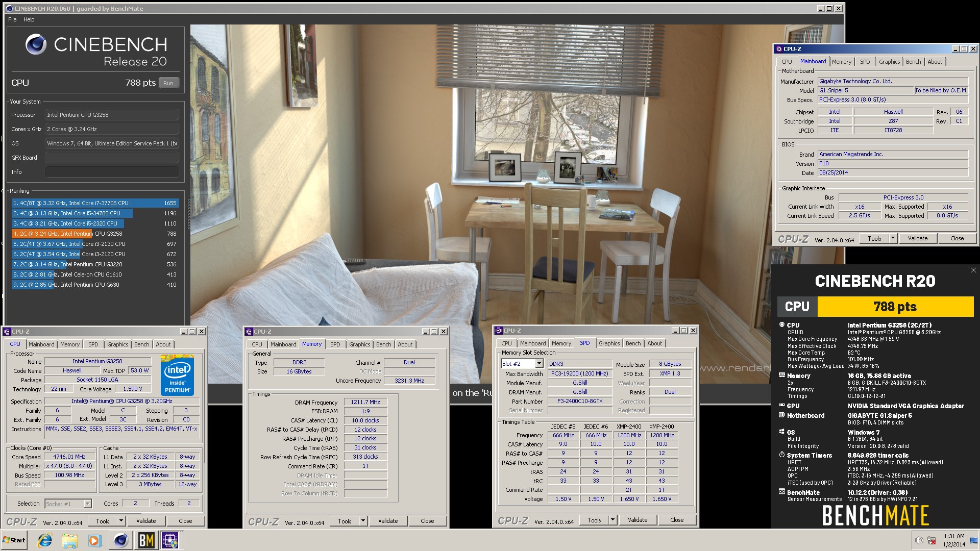Open Graphics tab in SPD CPU-Z window

(609, 343)
